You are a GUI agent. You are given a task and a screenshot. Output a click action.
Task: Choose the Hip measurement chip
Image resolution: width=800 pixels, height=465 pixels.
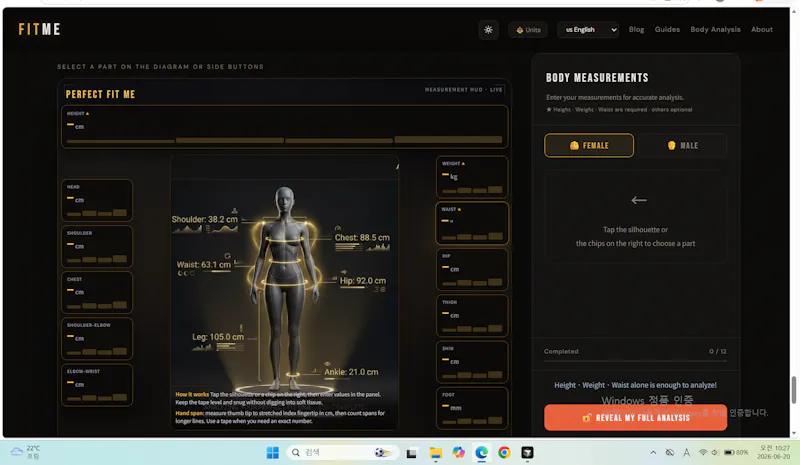[472, 270]
